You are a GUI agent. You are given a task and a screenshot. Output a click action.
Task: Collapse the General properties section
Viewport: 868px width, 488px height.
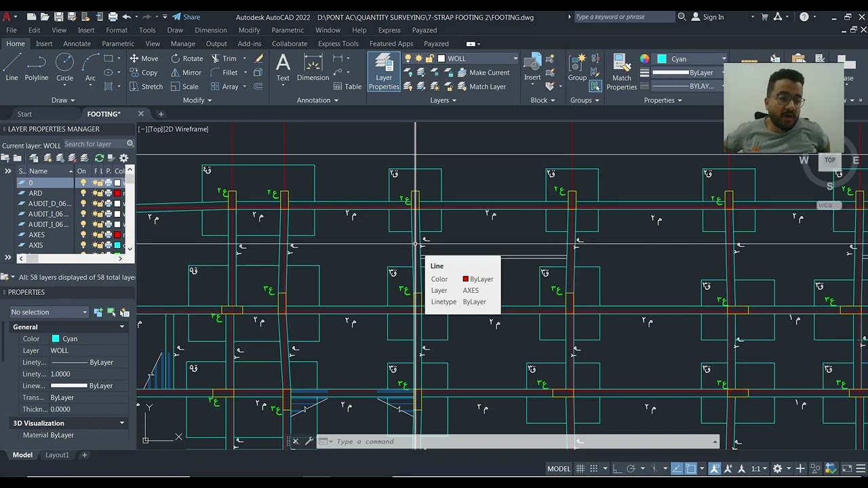(x=122, y=327)
